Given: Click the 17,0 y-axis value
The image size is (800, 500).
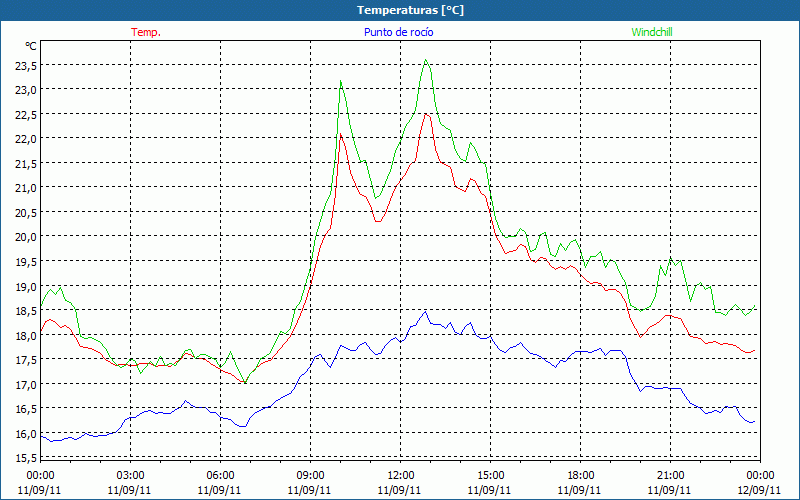Looking at the screenshot, I should pos(26,385).
